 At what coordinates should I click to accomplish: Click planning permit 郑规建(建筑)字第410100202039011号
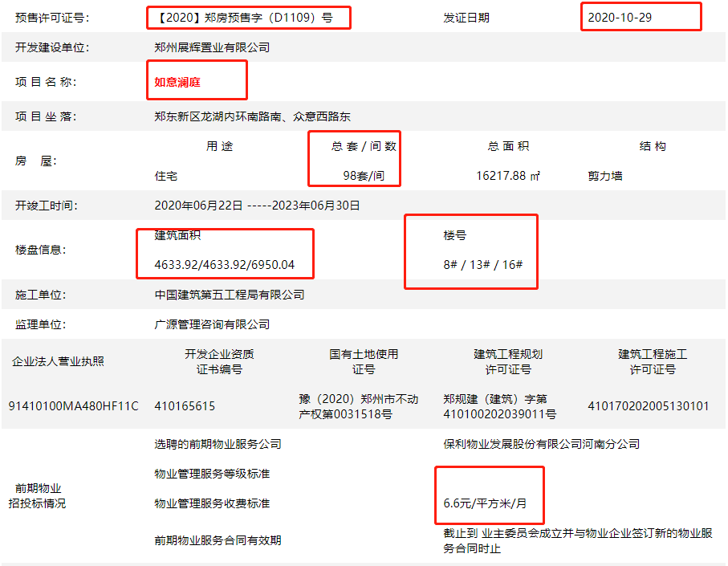(499, 406)
